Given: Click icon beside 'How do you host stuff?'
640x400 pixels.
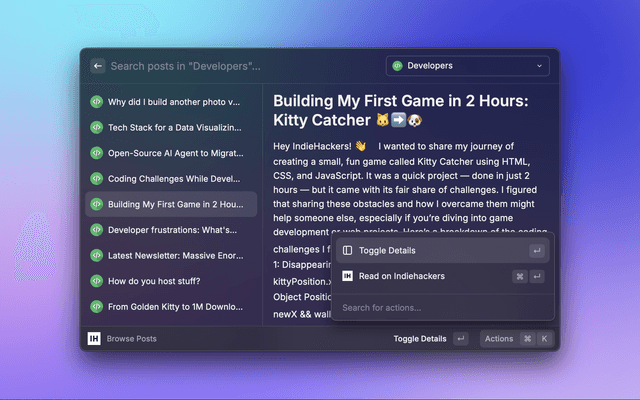Looking at the screenshot, I should pyautogui.click(x=97, y=281).
